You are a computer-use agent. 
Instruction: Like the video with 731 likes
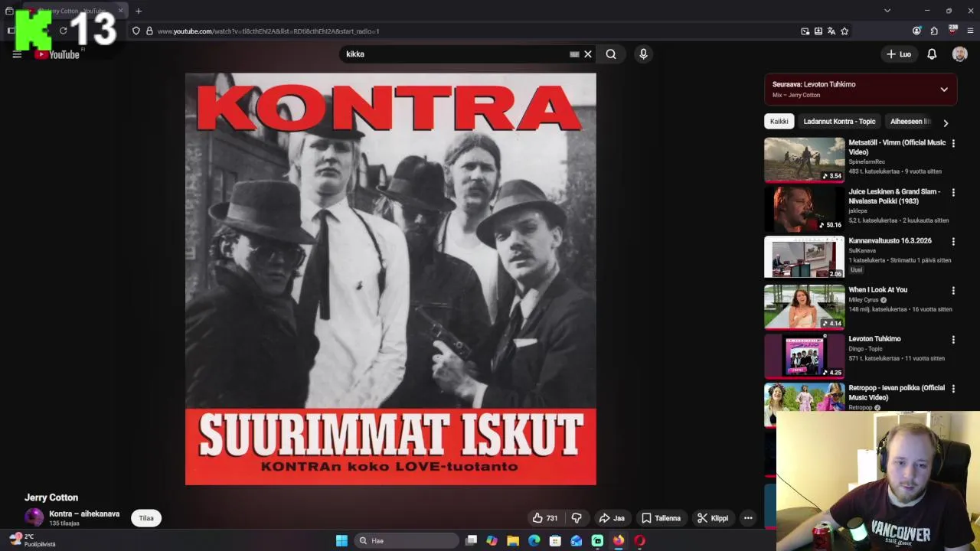pyautogui.click(x=545, y=518)
